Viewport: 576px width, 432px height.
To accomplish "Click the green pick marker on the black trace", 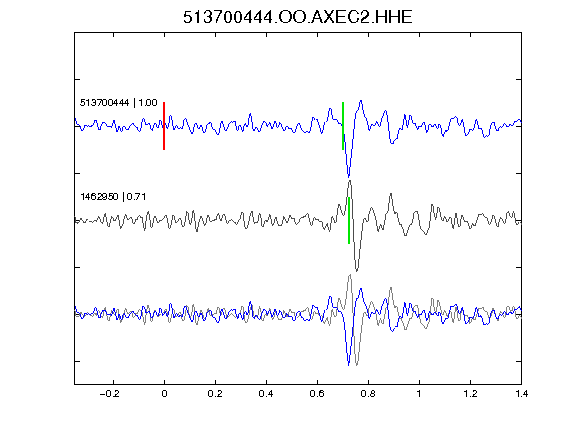I will coord(349,220).
